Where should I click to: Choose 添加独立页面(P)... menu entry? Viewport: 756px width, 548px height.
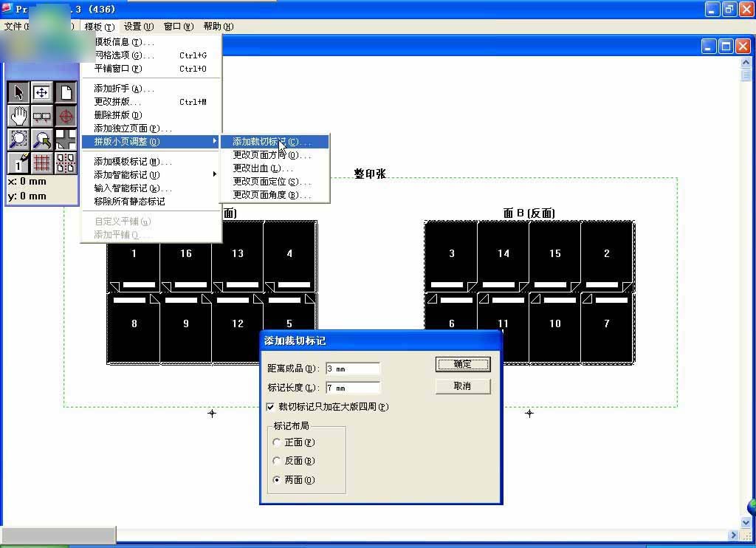coord(151,129)
